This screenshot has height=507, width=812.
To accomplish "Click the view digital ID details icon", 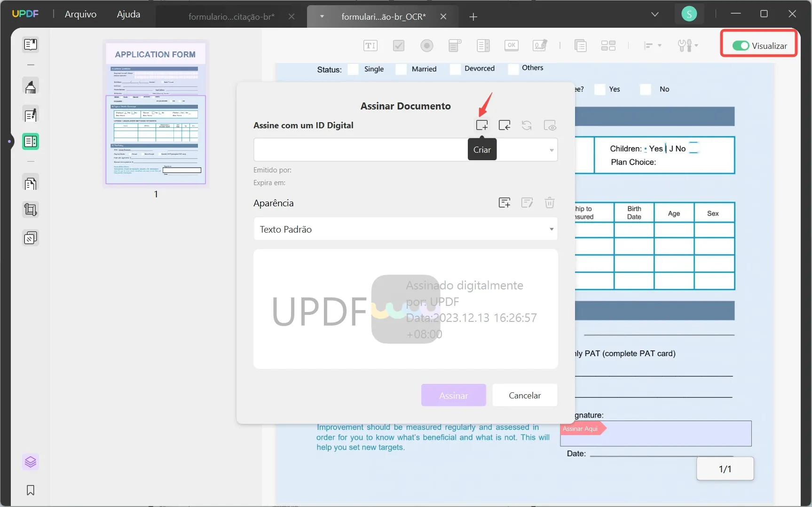I will coord(550,125).
